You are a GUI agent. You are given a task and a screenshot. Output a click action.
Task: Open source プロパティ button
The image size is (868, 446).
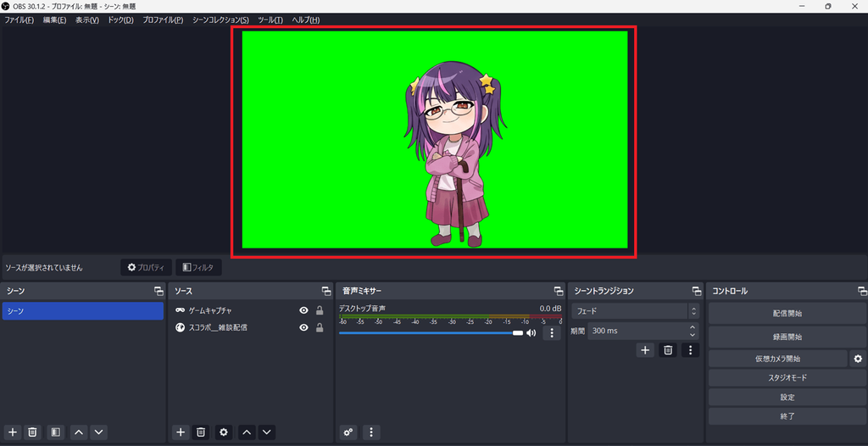[x=146, y=267]
